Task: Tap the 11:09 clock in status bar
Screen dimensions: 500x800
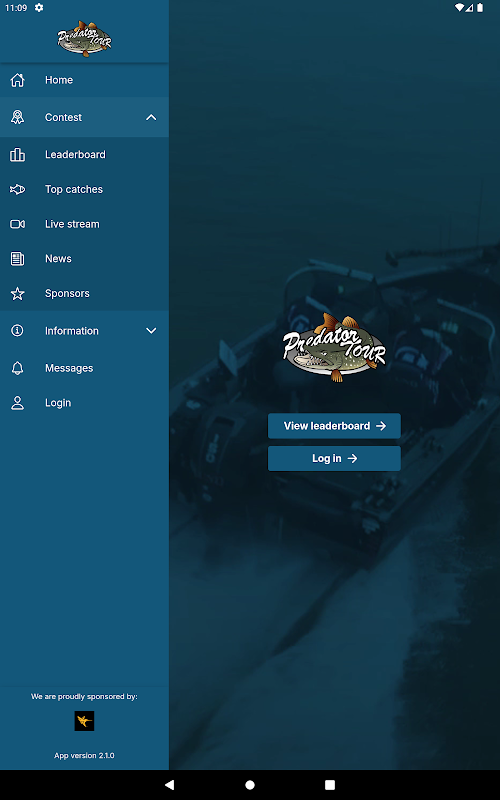Action: [16, 8]
